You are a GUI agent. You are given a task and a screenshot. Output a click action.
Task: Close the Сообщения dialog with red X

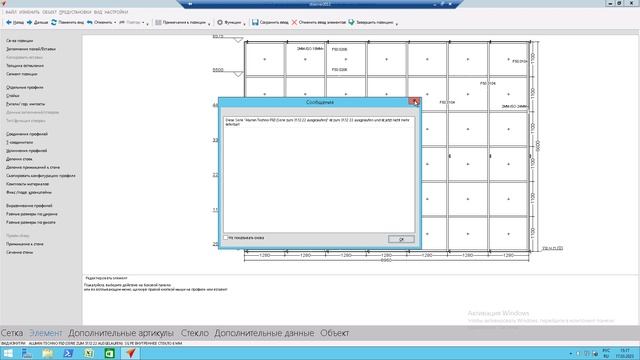[x=414, y=102]
